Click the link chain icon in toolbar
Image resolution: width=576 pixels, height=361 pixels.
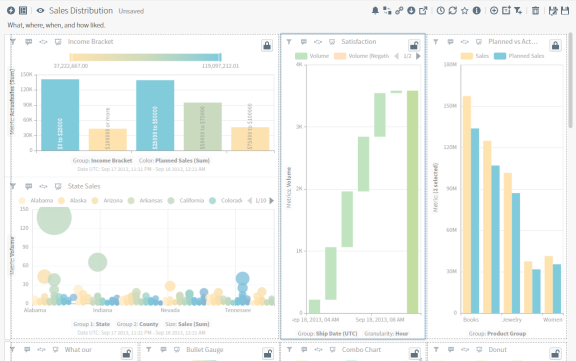399,11
